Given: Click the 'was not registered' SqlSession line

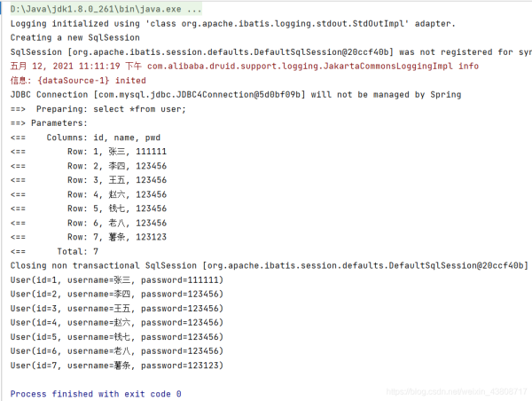Looking at the screenshot, I should tap(266, 51).
